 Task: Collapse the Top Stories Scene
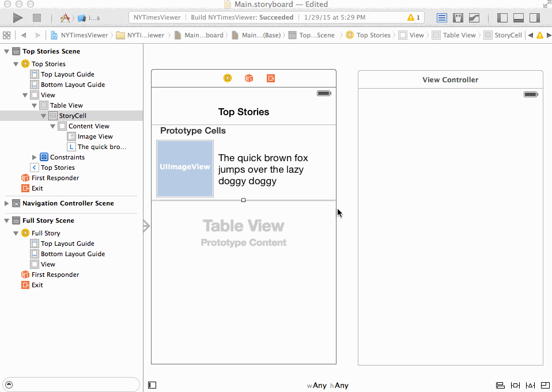coord(6,51)
